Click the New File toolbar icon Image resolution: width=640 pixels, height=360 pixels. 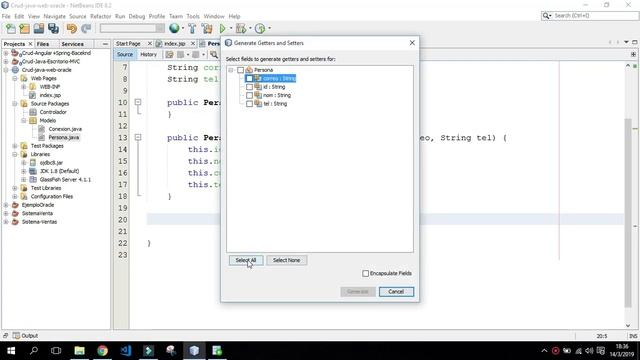(11, 29)
